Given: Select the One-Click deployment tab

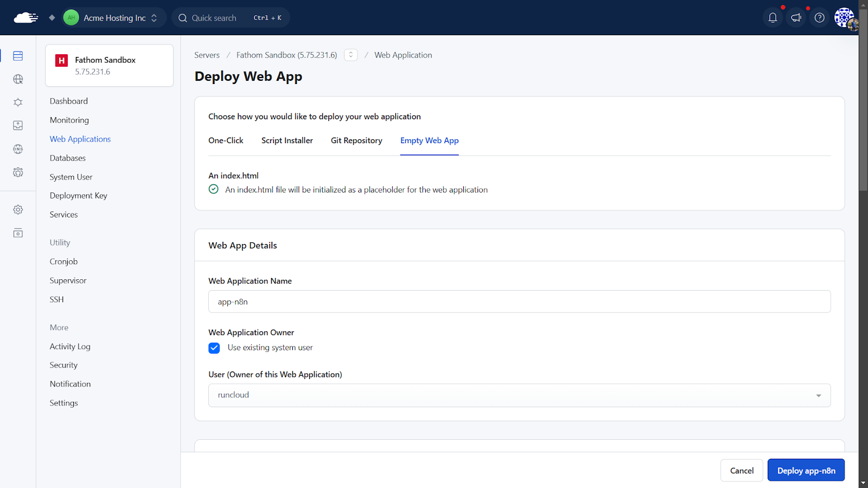Looking at the screenshot, I should pyautogui.click(x=226, y=140).
